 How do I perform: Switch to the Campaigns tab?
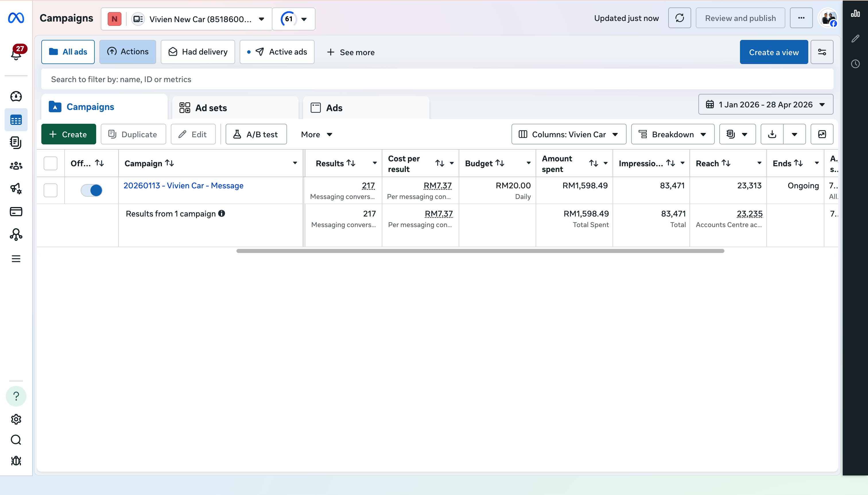(104, 107)
